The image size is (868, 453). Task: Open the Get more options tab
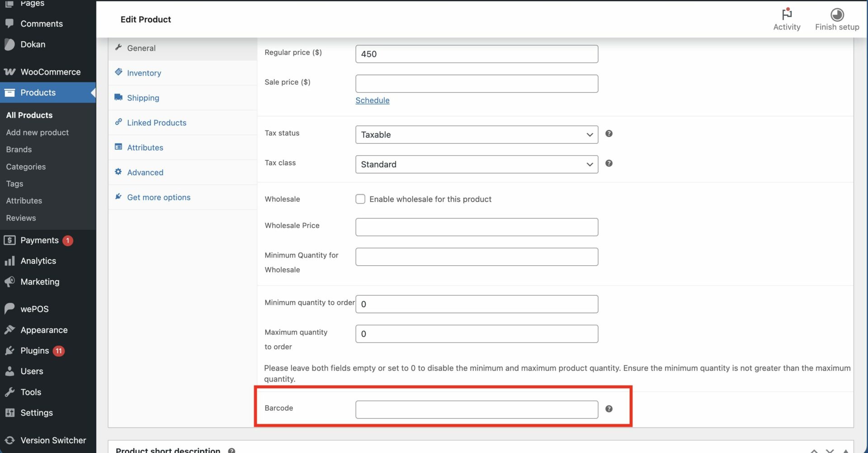click(x=183, y=197)
